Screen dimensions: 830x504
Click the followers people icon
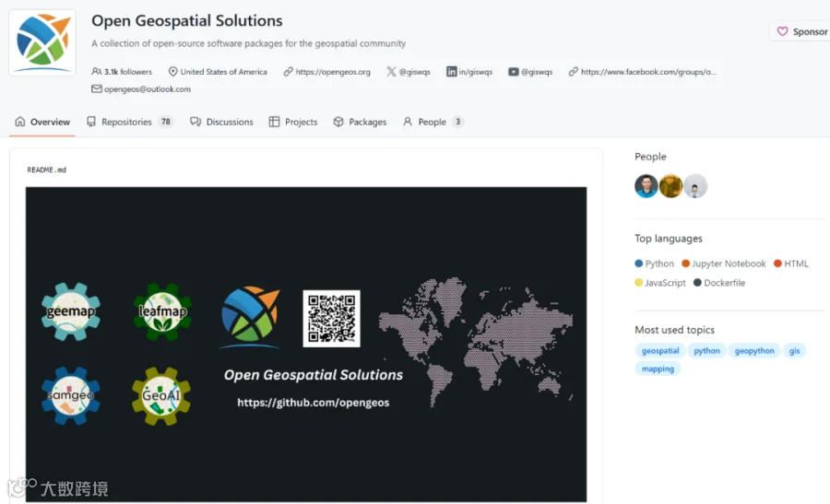(96, 71)
